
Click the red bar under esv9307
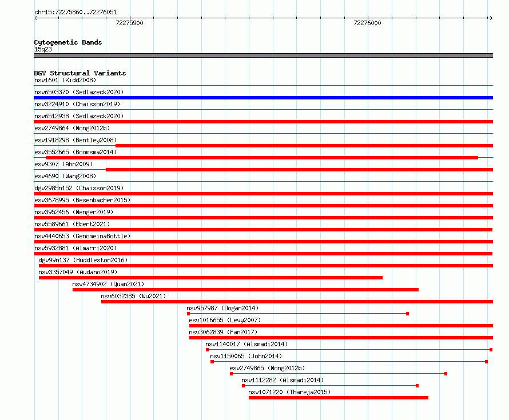coord(299,170)
